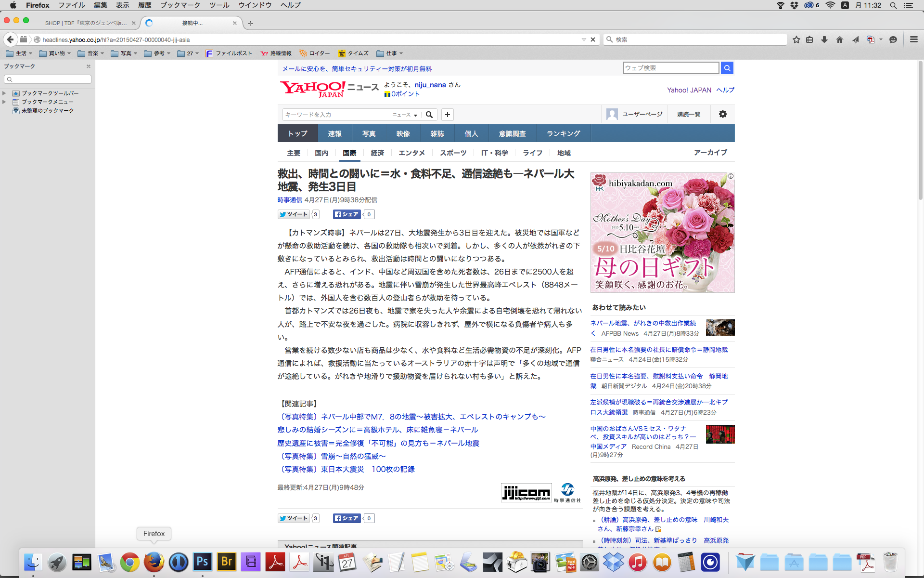Open the ニュース search scope dropdown
Screen dimensions: 924x578
click(405, 115)
